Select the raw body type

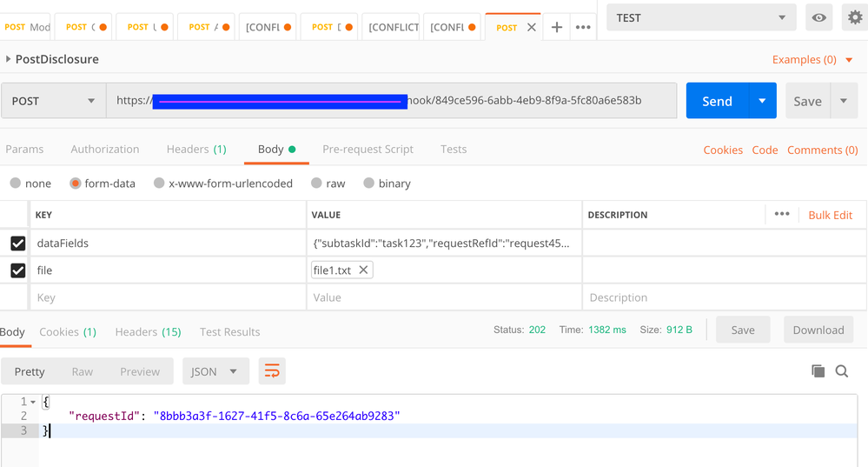(x=316, y=183)
